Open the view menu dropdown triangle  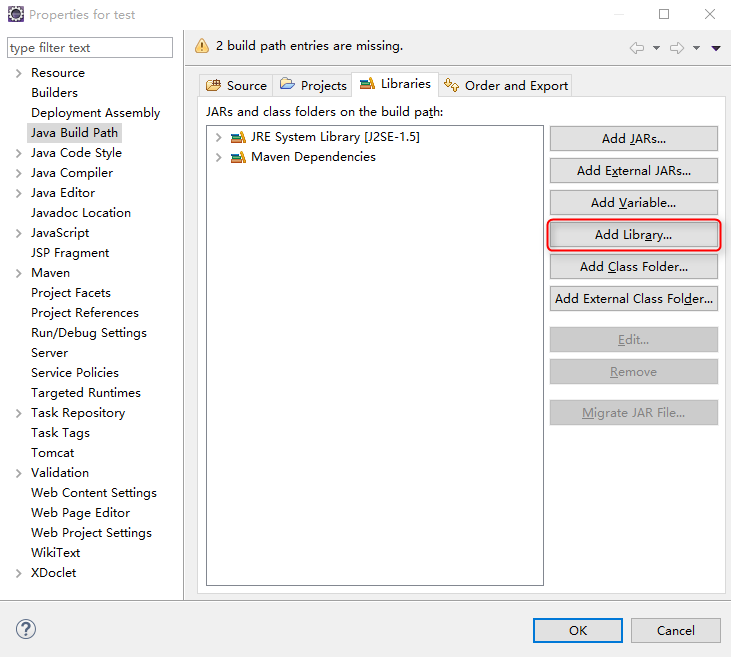(x=716, y=48)
